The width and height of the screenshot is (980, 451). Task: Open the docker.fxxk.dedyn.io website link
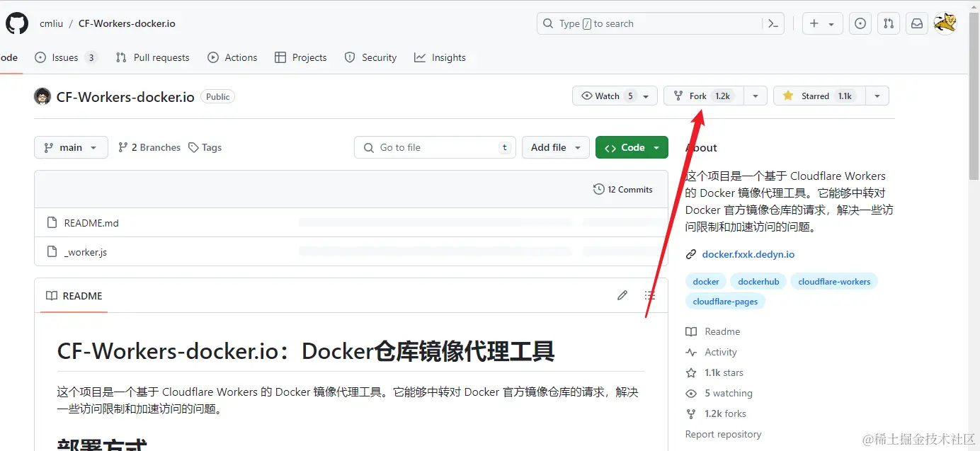748,254
